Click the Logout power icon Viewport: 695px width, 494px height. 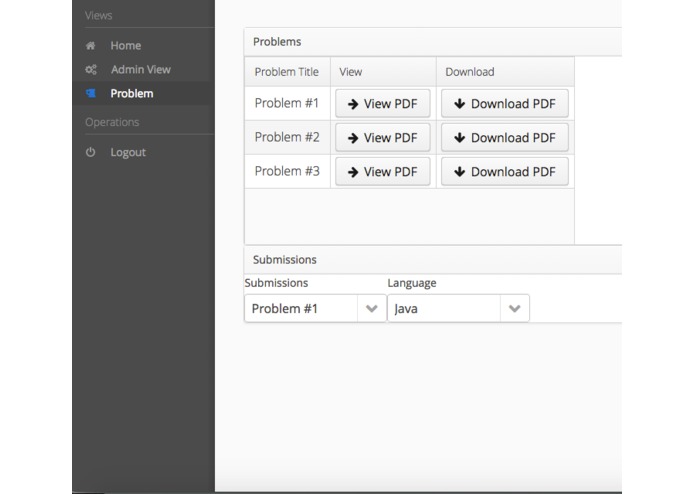[90, 152]
